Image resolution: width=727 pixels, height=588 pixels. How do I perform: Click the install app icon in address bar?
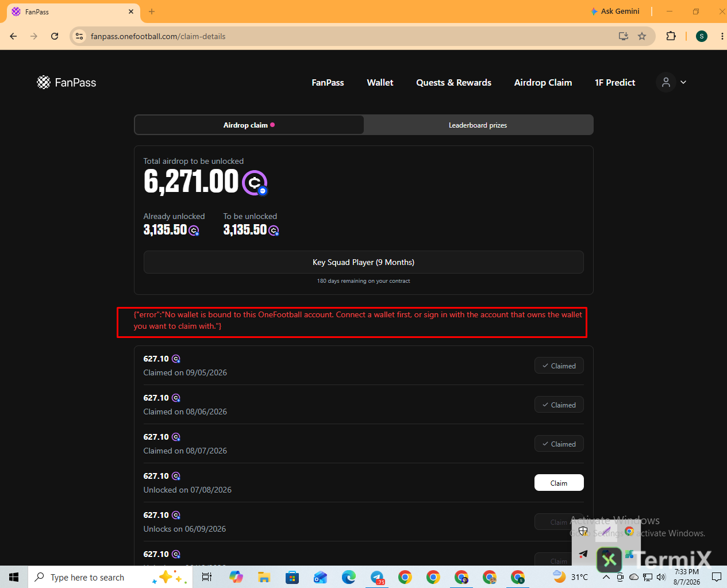tap(624, 36)
